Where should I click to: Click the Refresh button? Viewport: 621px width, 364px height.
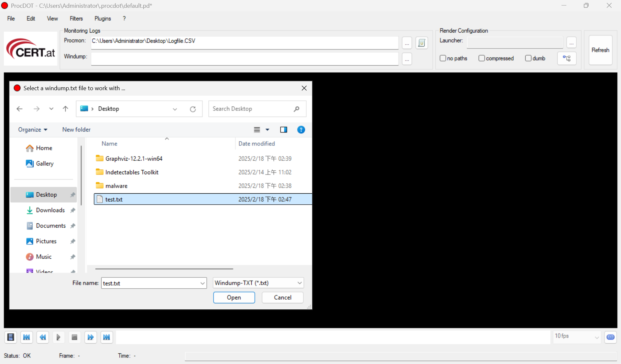pos(600,50)
